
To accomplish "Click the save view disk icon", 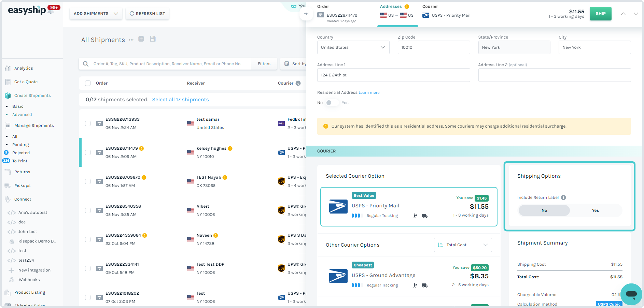I will pos(153,39).
